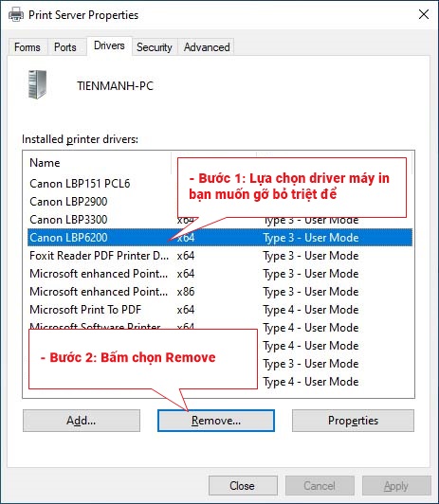439x504 pixels.
Task: Select the Canon LBP2900 driver
Action: 68,202
